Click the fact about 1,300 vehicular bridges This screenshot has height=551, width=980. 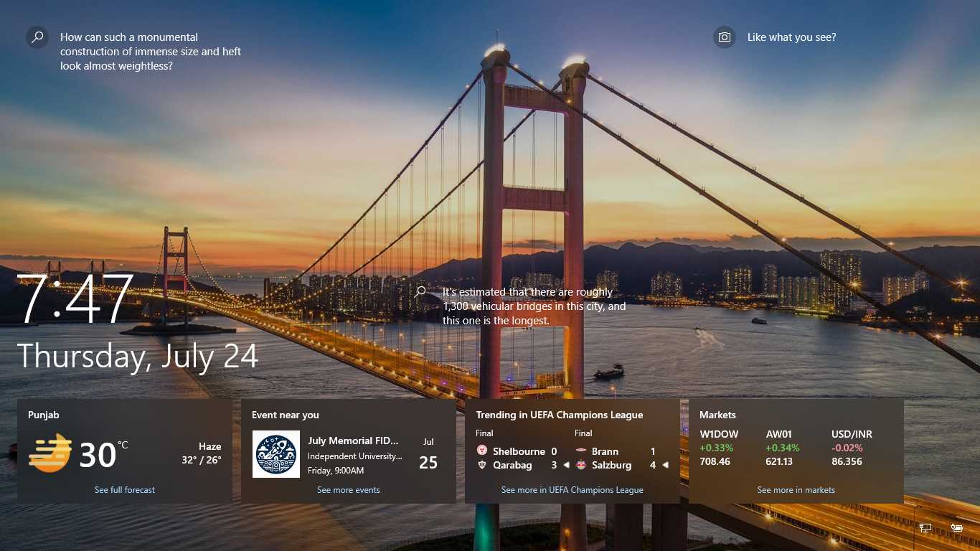click(x=534, y=306)
